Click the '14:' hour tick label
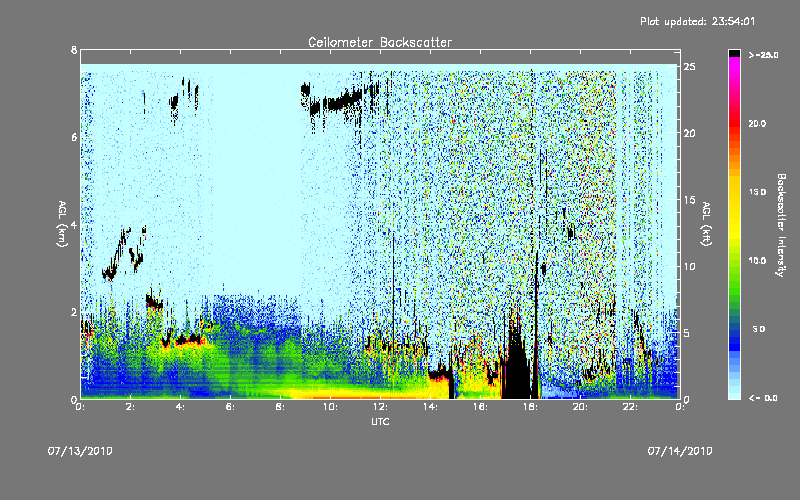800x500 pixels. pos(430,407)
